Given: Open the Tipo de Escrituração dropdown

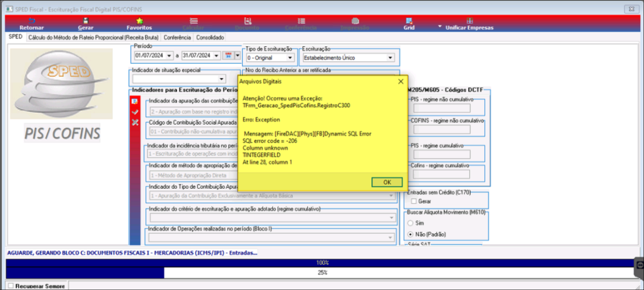Looking at the screenshot, I should (x=290, y=58).
